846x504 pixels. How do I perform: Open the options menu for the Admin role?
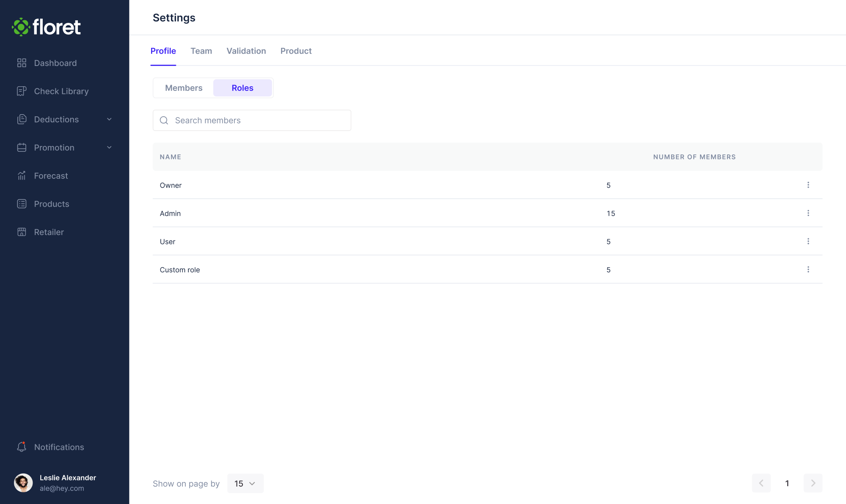808,213
